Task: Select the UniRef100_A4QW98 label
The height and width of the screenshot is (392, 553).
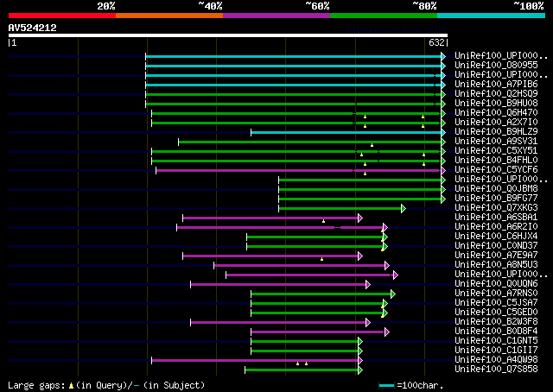Action: tap(496, 360)
